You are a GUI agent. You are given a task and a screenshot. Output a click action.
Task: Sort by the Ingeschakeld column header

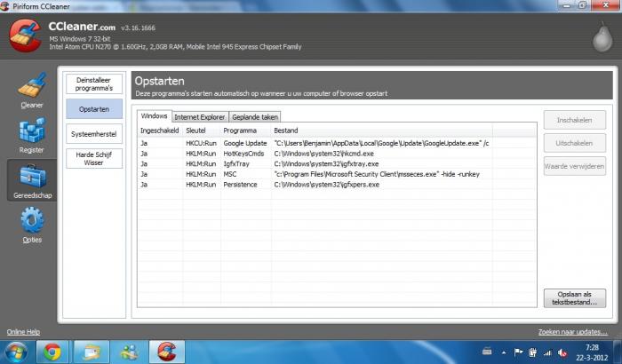click(x=160, y=131)
